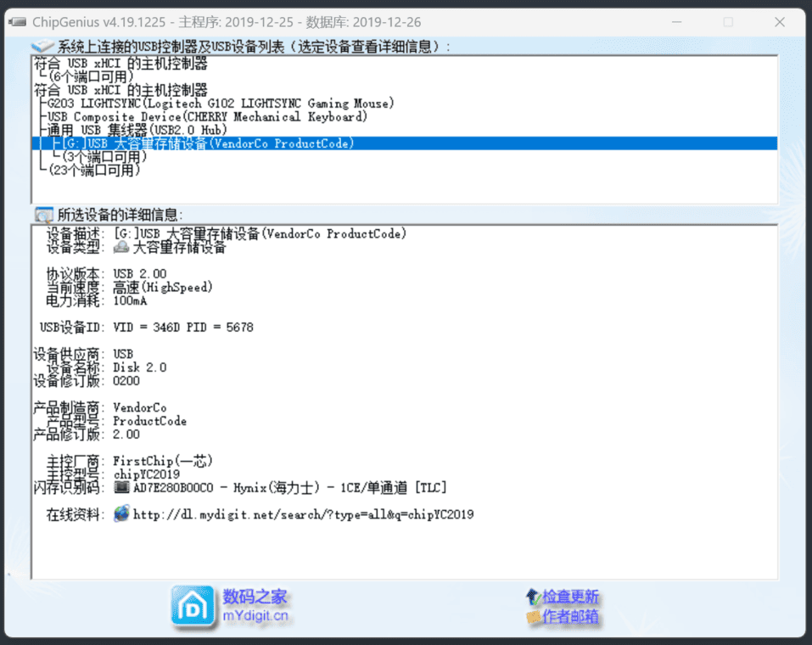Click the FirstChip(一芯) controller vendor value
Screen dimensions: 812x645
[163, 461]
